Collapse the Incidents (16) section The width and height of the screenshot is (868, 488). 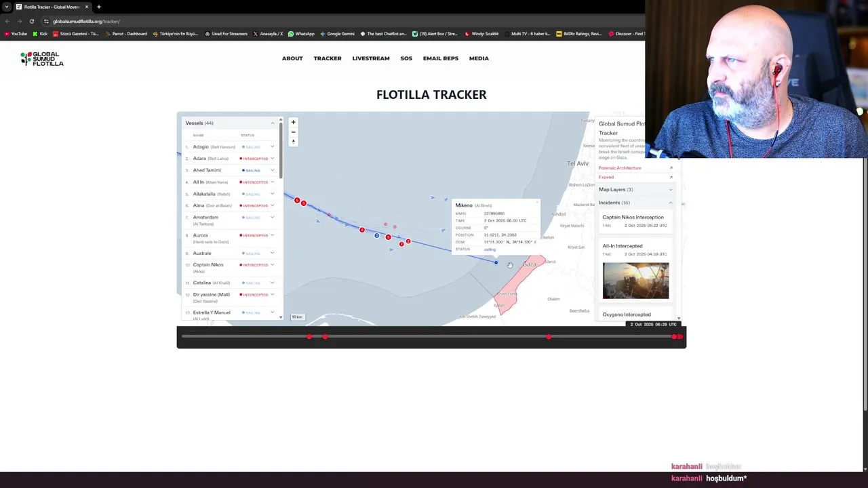[x=635, y=203]
